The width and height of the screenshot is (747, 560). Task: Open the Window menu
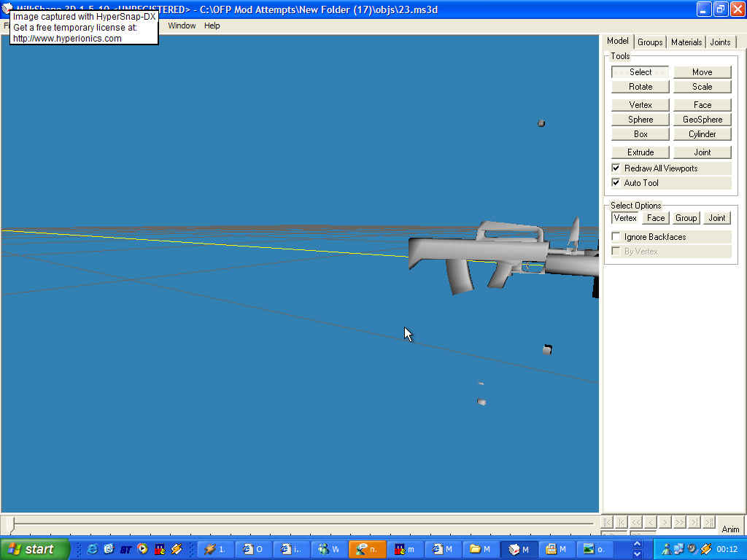point(182,26)
